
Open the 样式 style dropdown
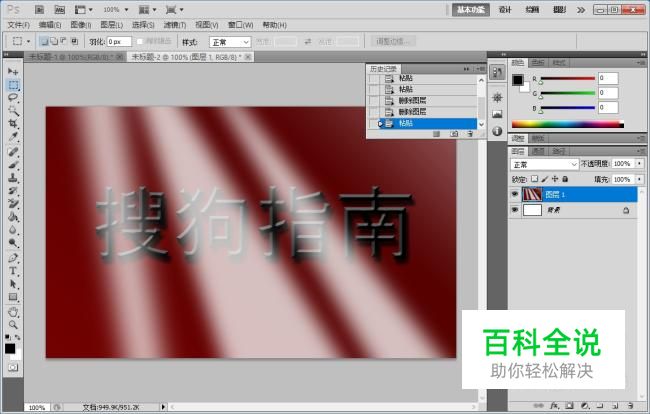230,42
